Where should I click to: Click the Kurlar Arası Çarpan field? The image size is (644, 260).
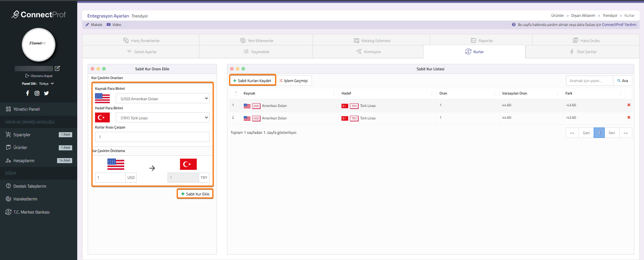click(152, 137)
